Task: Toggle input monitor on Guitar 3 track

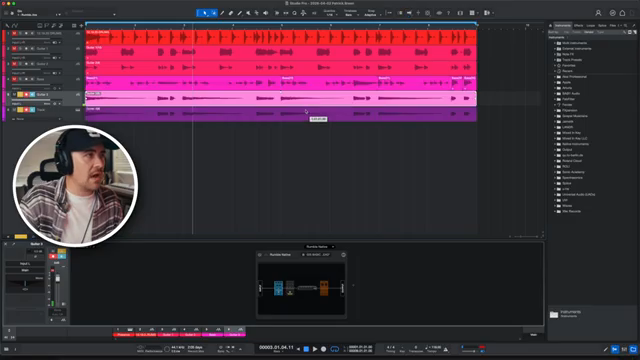Action: click(32, 94)
